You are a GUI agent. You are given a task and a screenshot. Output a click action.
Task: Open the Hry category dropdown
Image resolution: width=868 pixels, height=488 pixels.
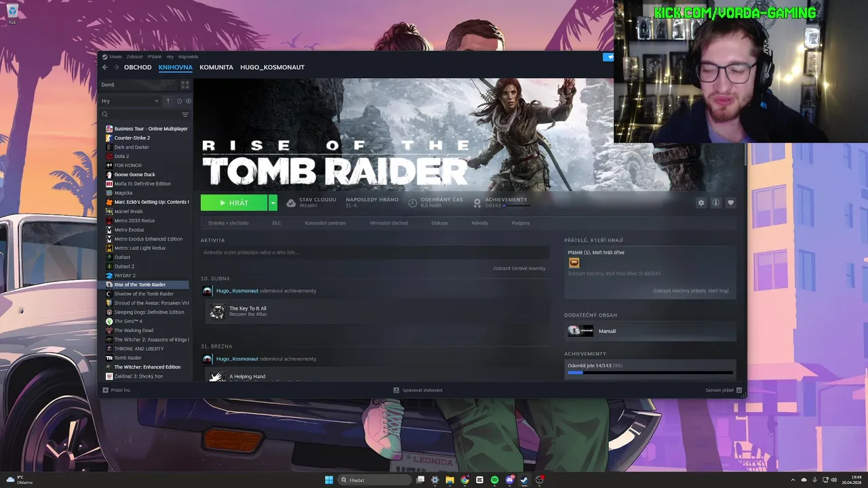coord(130,101)
